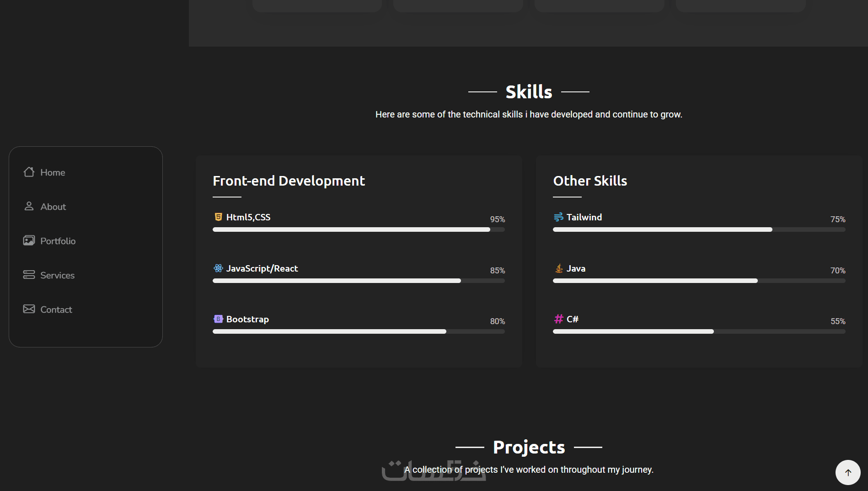
Task: Click the Services server icon
Action: click(29, 275)
